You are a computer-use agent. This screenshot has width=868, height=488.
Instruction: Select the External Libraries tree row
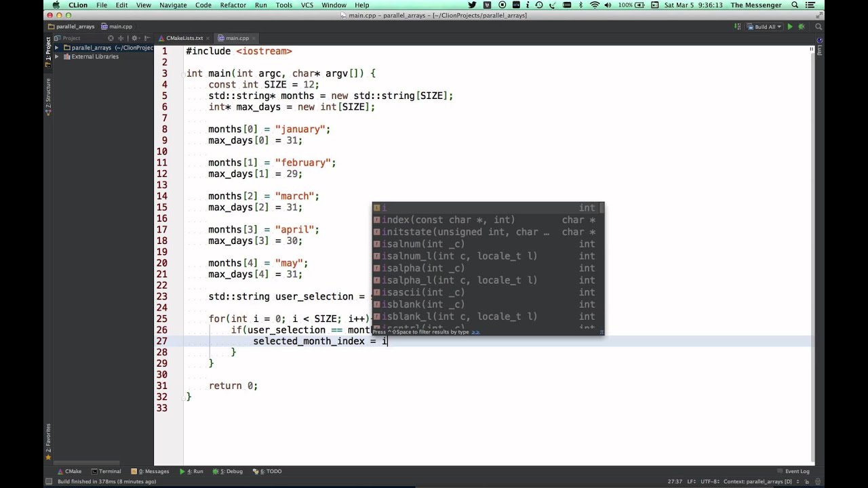click(x=103, y=56)
